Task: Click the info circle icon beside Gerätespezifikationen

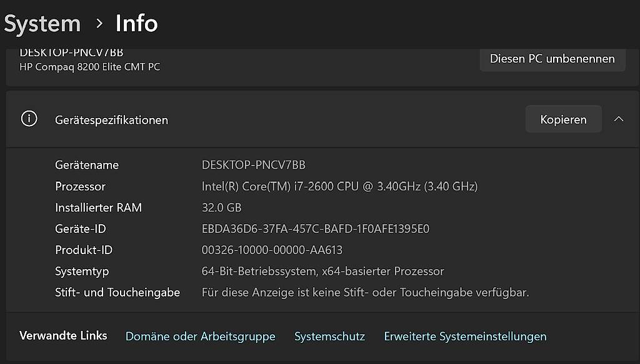Action: (x=29, y=119)
